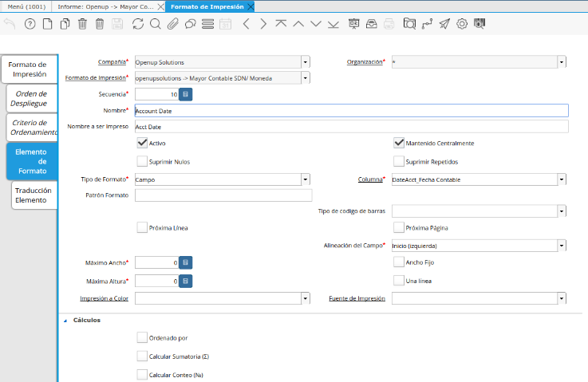Open record search with the magnifier icon
This screenshot has height=382, width=588.
tap(156, 24)
